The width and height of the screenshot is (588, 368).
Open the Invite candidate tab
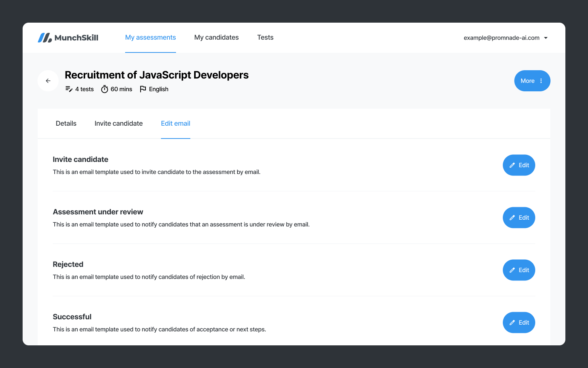pos(119,123)
